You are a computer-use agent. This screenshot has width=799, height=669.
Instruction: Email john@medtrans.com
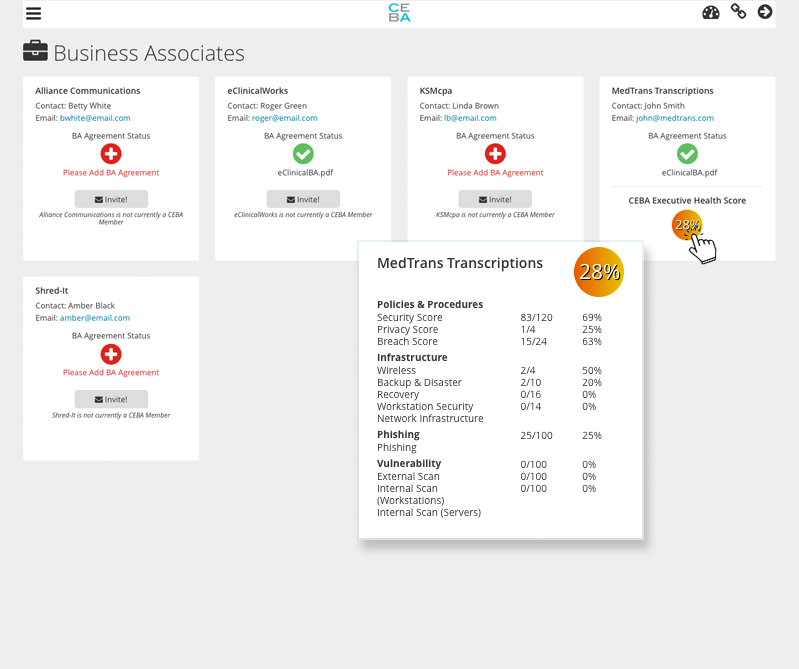675,118
